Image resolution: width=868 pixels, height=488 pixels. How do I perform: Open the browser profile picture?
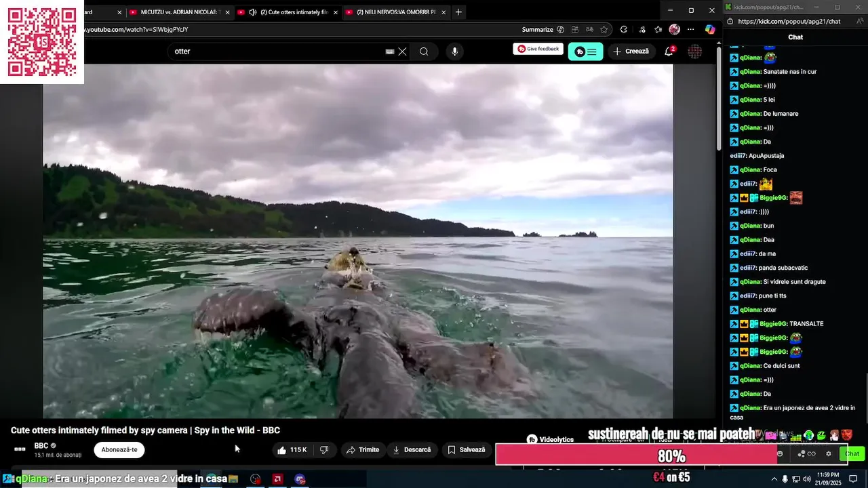tap(674, 30)
